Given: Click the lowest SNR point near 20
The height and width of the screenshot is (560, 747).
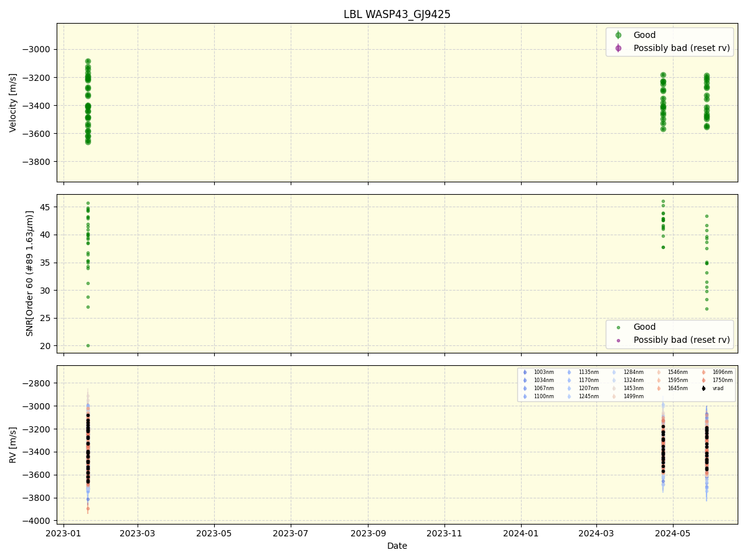Looking at the screenshot, I should [88, 345].
